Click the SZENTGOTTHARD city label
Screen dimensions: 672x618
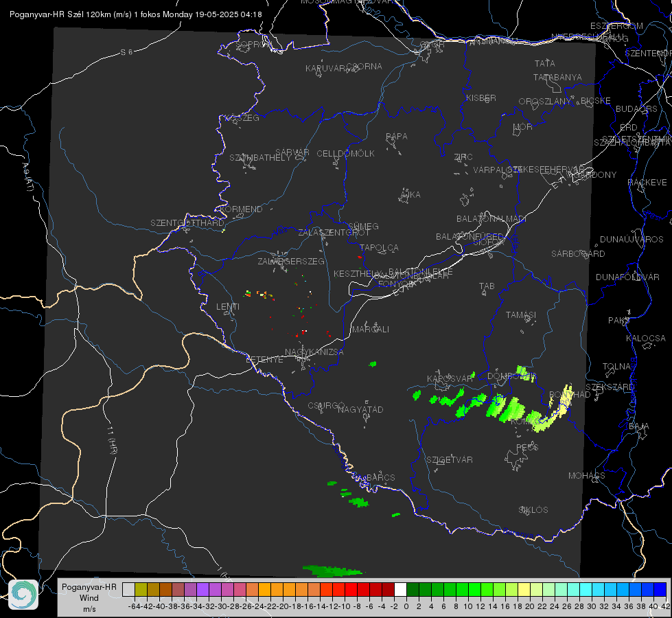click(187, 223)
